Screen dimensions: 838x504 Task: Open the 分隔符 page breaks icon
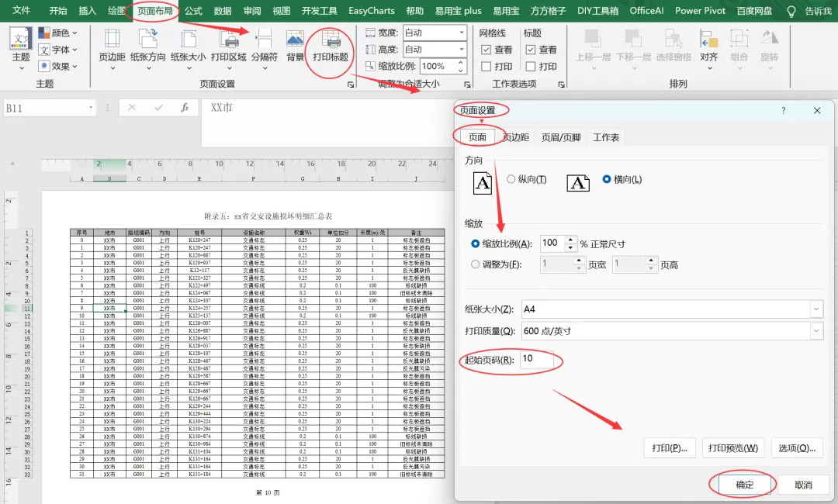[x=264, y=39]
